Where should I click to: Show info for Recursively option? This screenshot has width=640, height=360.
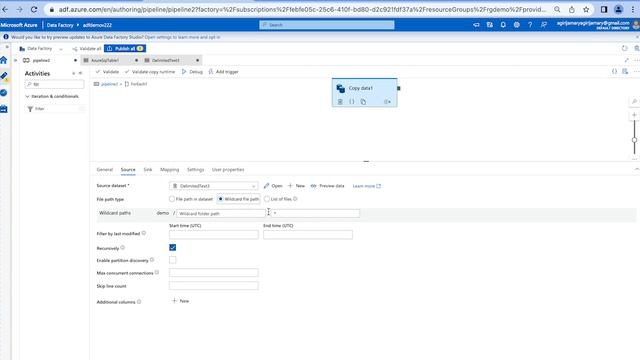122,248
